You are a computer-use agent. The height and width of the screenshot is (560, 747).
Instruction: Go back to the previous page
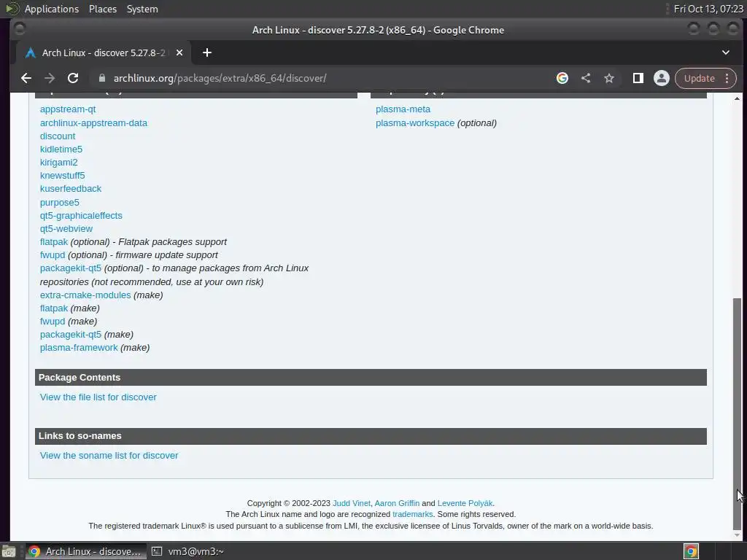[26, 78]
